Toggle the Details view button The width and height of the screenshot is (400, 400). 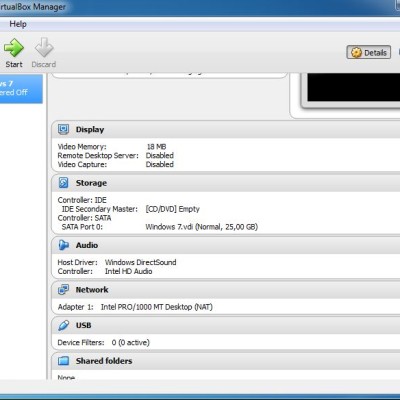[x=368, y=52]
